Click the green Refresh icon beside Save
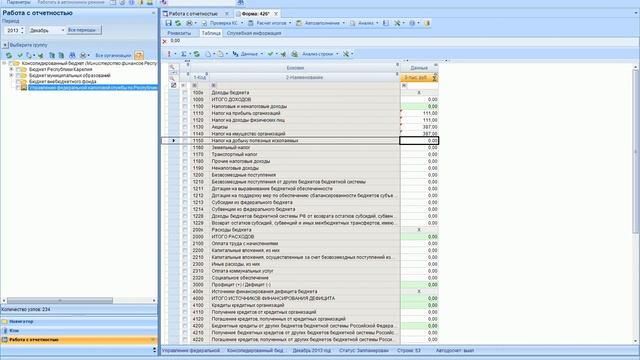Viewport: 640px width, 360px height. click(178, 23)
